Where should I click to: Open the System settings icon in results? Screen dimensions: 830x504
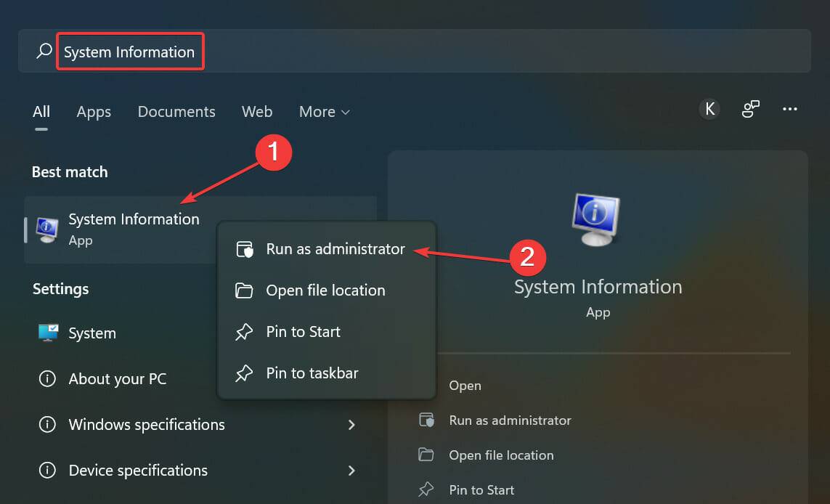coord(47,333)
